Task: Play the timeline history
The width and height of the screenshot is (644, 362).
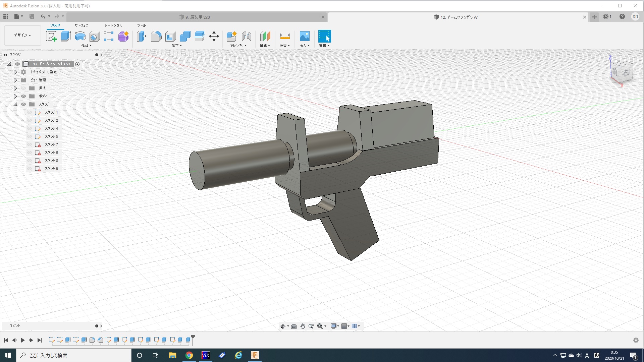Action: click(x=22, y=340)
